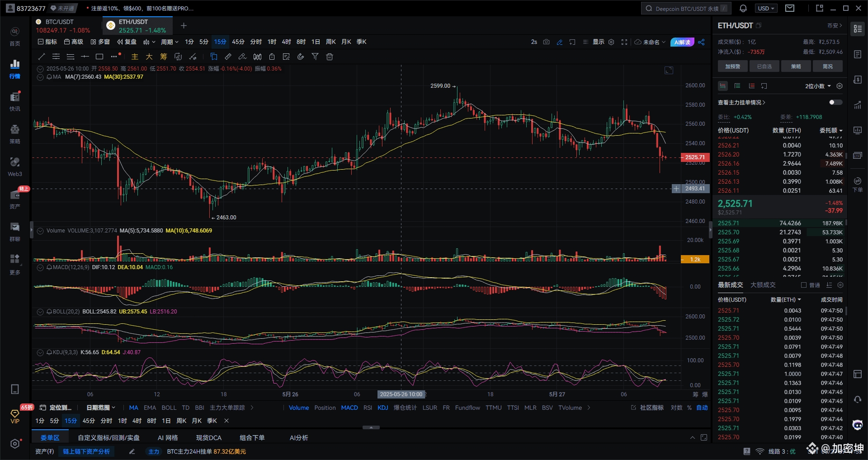Click the share icon beside AI解读
Screen dimensions: 868x460
click(701, 42)
